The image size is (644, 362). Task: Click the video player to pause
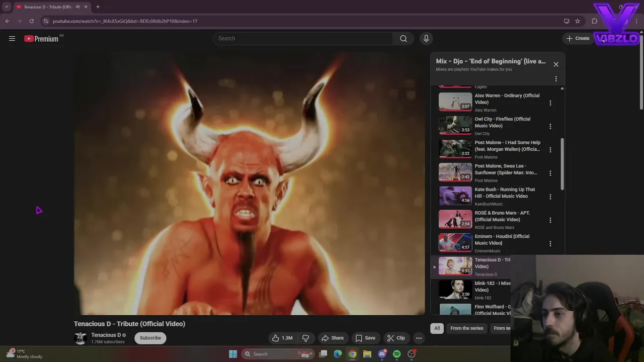coord(250,184)
